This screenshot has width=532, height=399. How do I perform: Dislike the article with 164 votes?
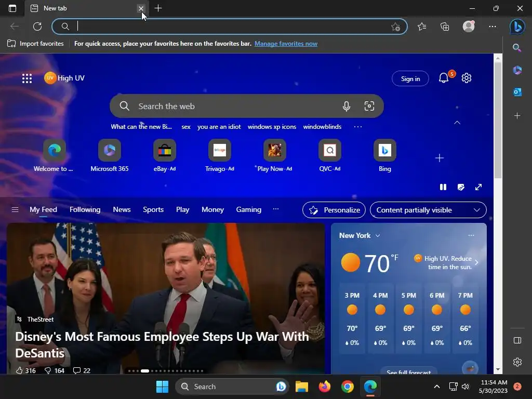pos(54,370)
